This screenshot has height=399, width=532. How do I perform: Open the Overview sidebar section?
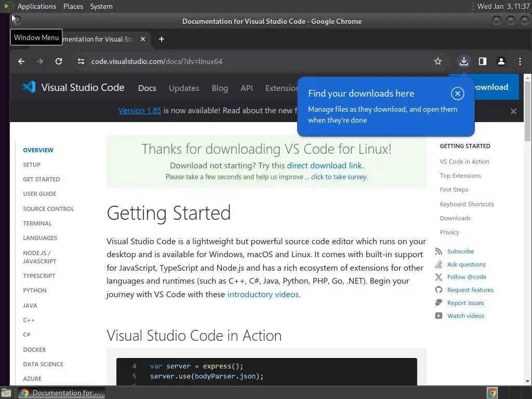38,150
